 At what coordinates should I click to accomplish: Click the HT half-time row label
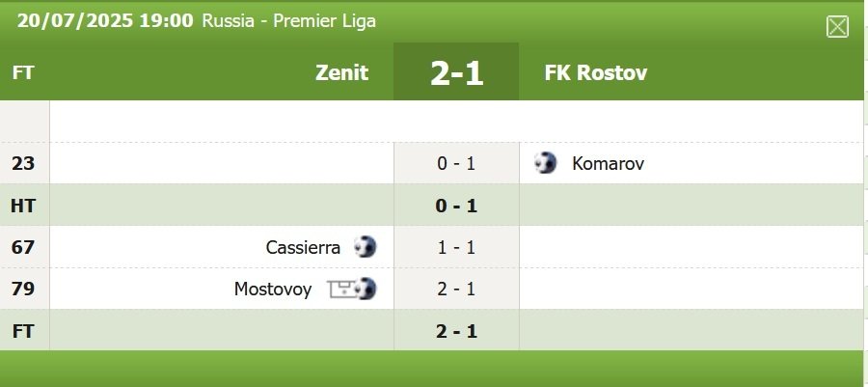(x=23, y=206)
